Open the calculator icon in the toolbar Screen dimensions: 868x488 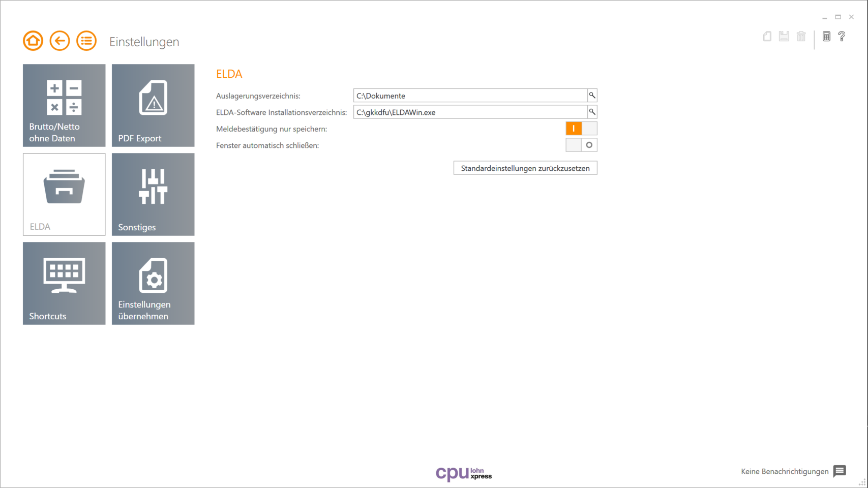[826, 36]
